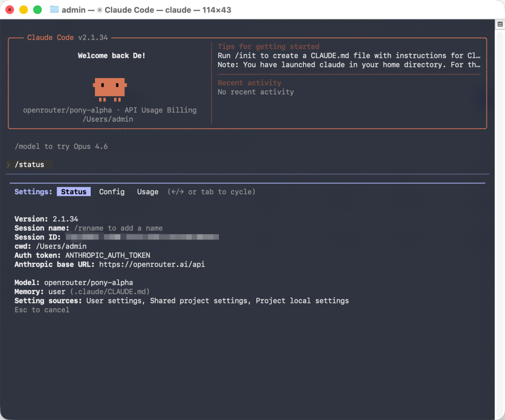The height and width of the screenshot is (420, 505).
Task: Click "/rename to add a name" session hint
Action: pos(118,228)
